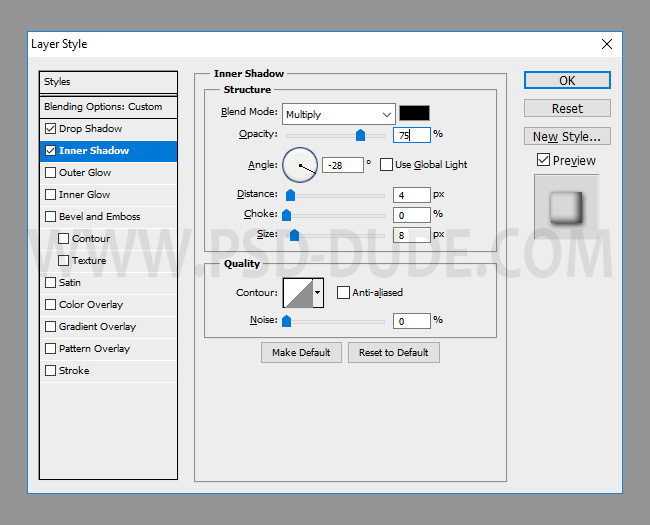The height and width of the screenshot is (525, 650).
Task: Click the Opacity slider handle
Action: coord(360,135)
